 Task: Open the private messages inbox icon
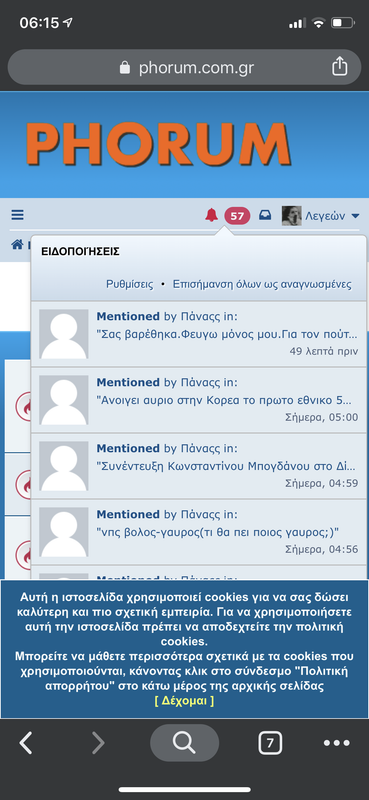[x=265, y=215]
